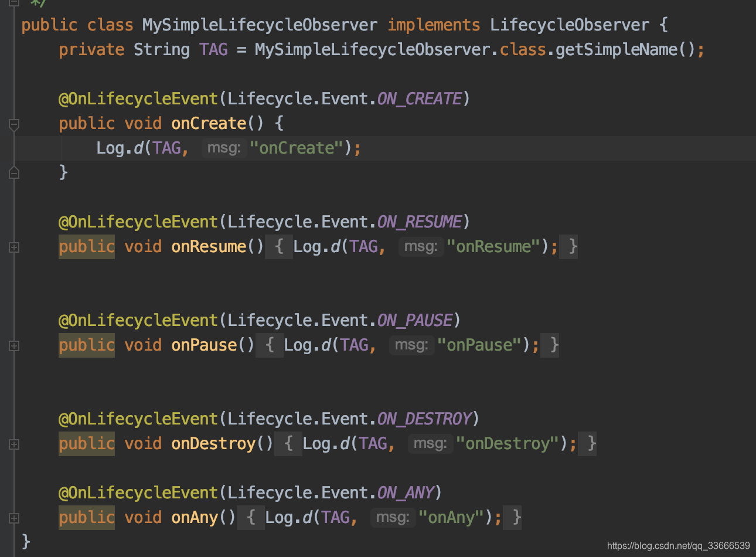Click the msg: parameter hint in onCreate
Screen dimensions: 756x557
click(224, 148)
